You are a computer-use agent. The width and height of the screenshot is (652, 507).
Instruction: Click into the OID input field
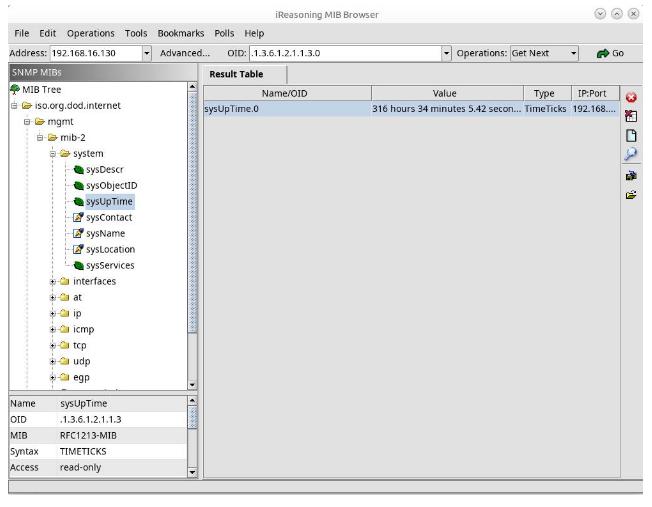[345, 53]
